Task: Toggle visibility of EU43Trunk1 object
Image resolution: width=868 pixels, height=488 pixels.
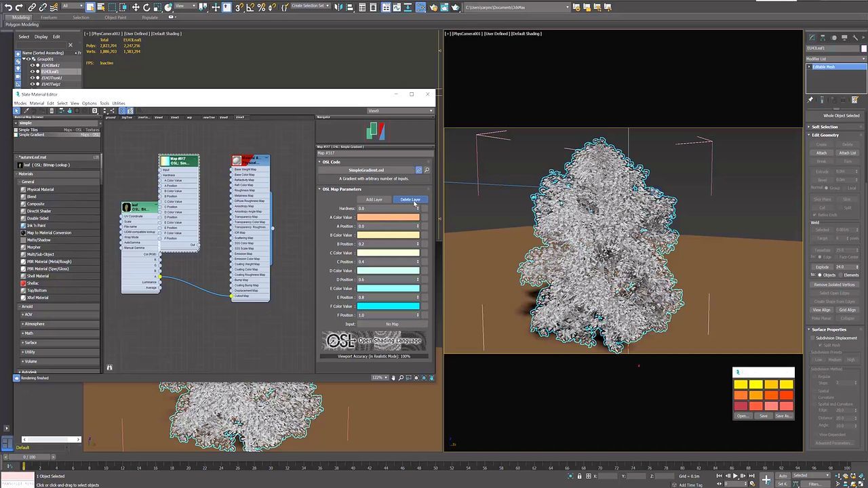Action: pyautogui.click(x=32, y=78)
